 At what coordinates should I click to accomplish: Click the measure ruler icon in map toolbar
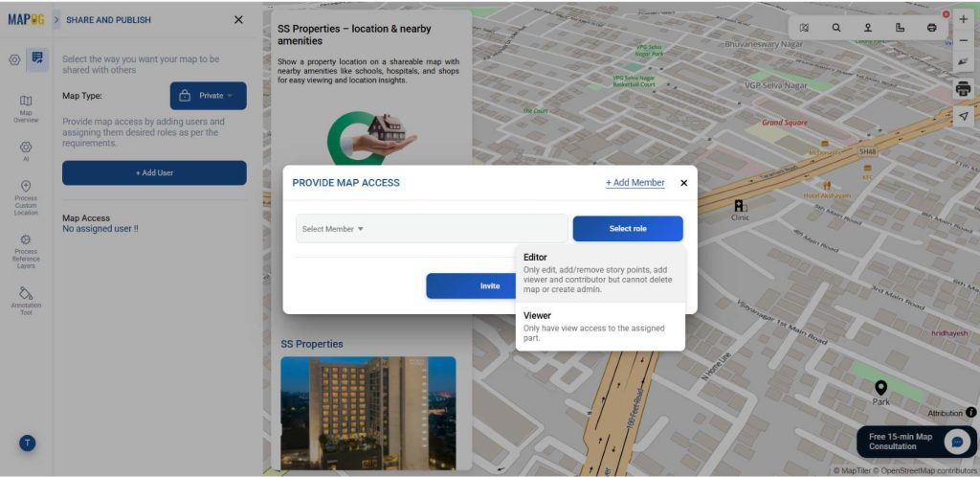click(900, 28)
